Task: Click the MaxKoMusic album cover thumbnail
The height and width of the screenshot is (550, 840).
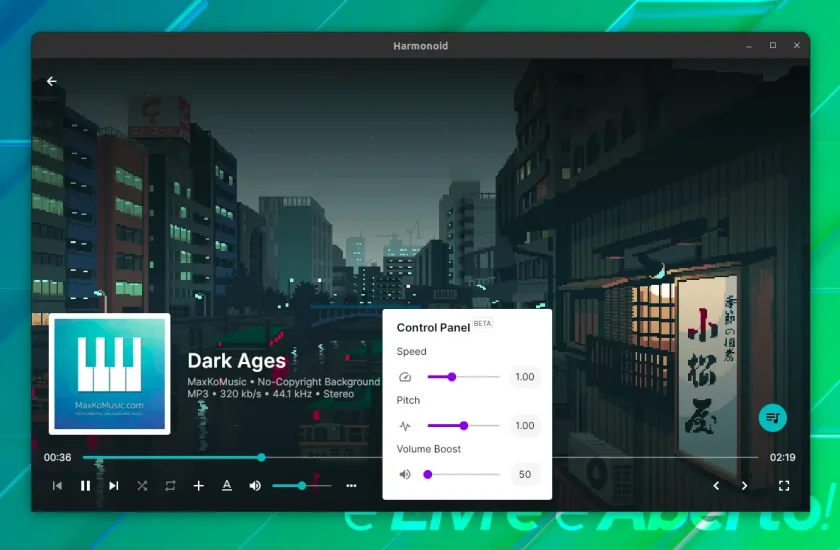Action: tap(110, 374)
